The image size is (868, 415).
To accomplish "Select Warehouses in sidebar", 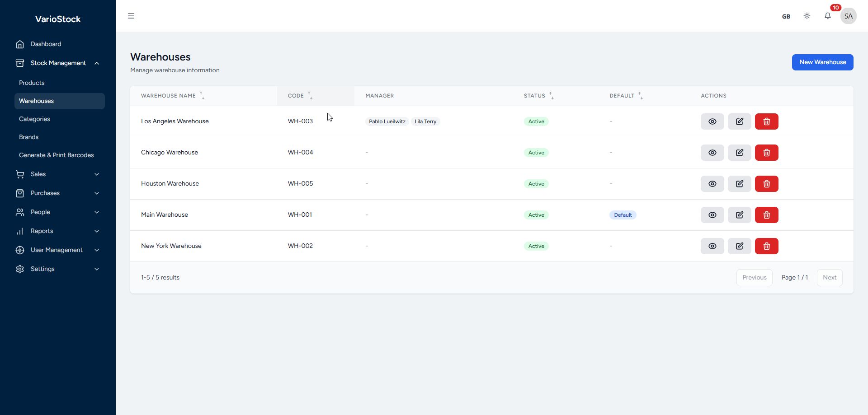I will (x=60, y=101).
